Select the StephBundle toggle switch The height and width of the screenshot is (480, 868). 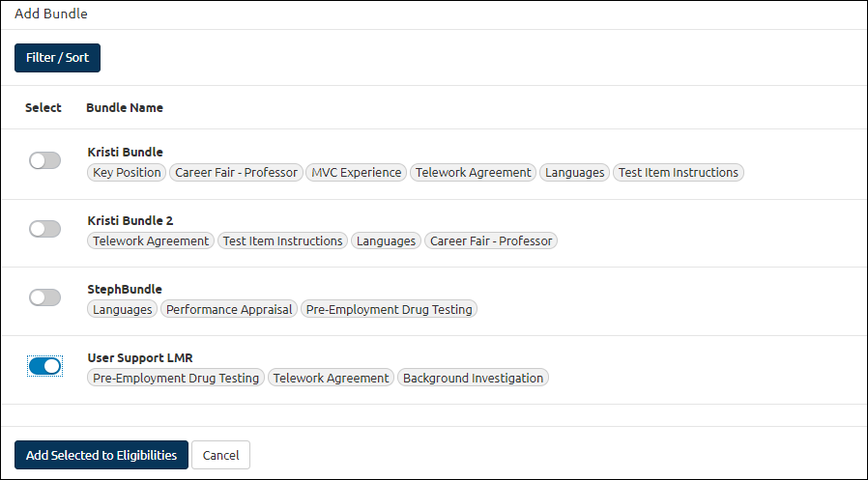pos(44,297)
